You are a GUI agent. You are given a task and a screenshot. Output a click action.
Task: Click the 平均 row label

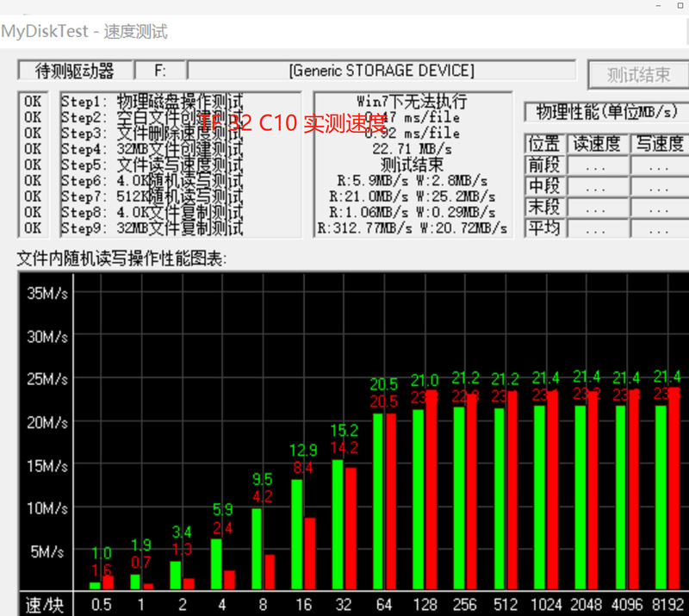pos(544,228)
